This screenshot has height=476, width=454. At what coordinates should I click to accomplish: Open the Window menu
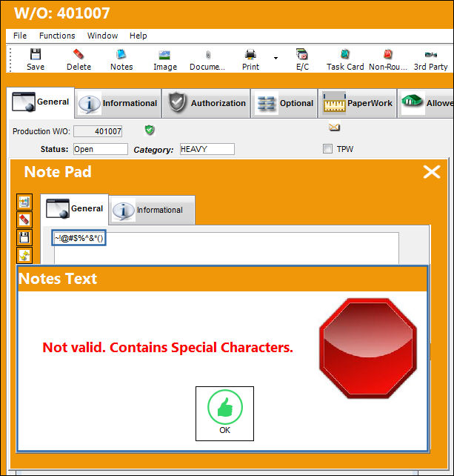tap(102, 36)
